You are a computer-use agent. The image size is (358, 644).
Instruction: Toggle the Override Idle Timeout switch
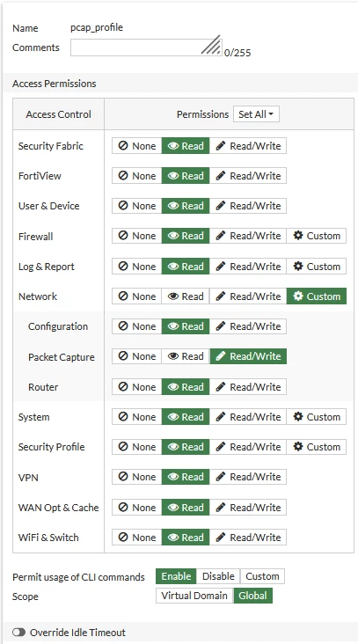pos(18,632)
